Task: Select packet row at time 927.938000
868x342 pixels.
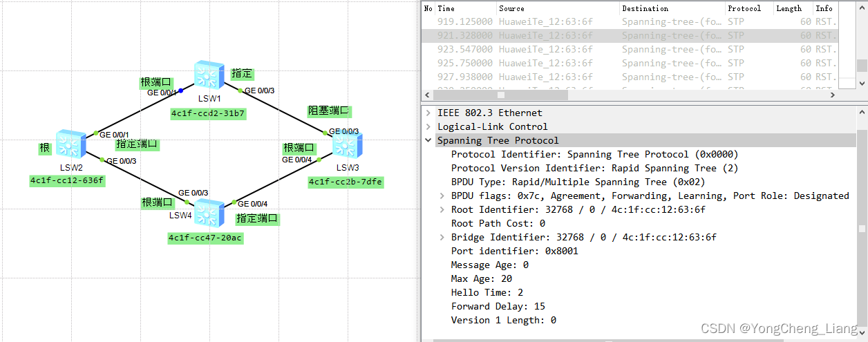Action: coord(630,77)
